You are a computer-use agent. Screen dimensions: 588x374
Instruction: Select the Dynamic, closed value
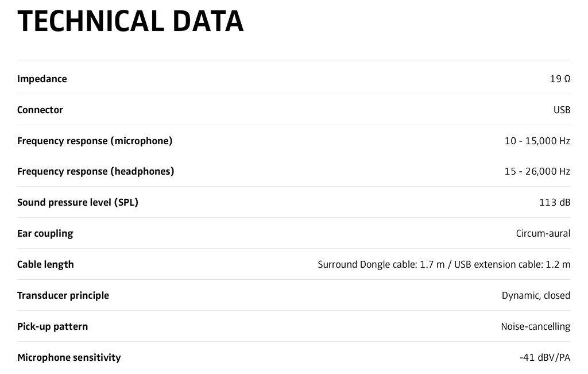pyautogui.click(x=536, y=295)
